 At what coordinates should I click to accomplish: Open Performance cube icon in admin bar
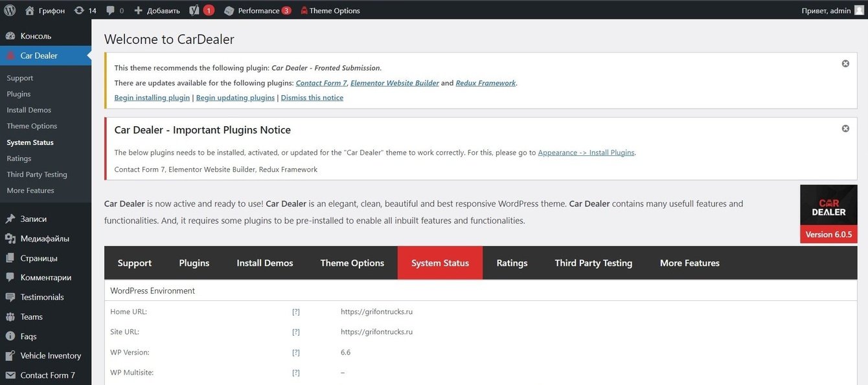229,10
